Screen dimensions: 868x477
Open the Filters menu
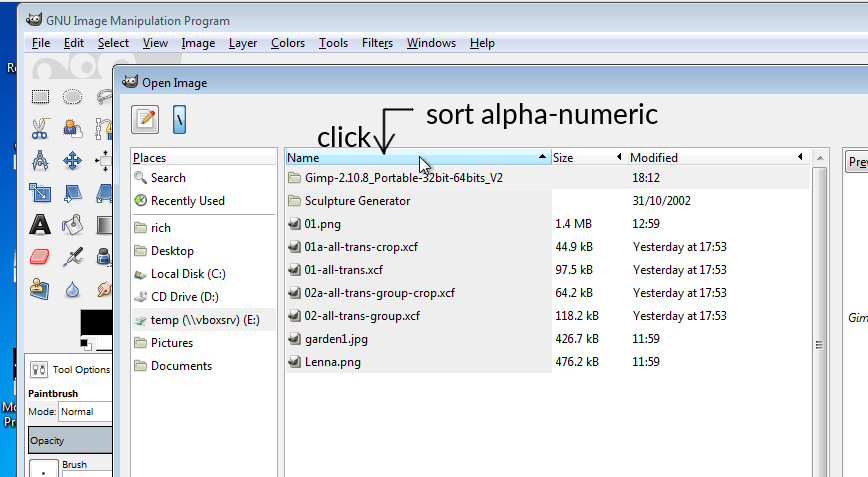pos(377,43)
